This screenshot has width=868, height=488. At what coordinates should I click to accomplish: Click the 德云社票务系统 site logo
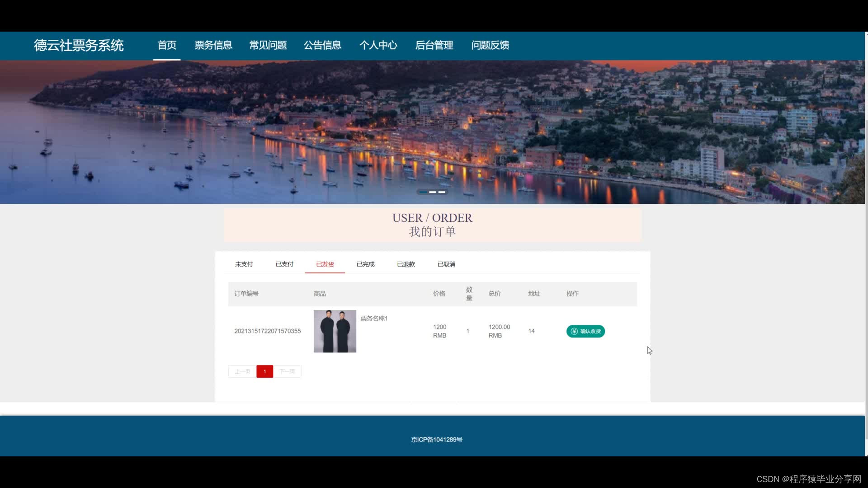(x=79, y=45)
